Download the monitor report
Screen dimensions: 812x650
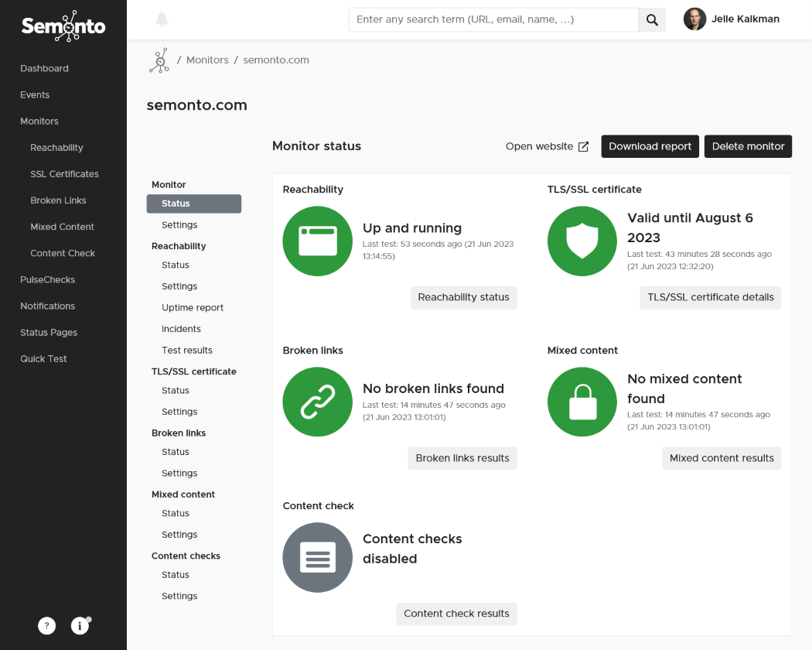coord(650,146)
